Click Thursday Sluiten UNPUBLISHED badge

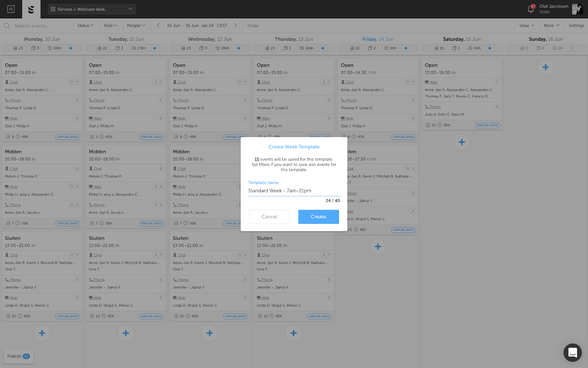pyautogui.click(x=320, y=316)
